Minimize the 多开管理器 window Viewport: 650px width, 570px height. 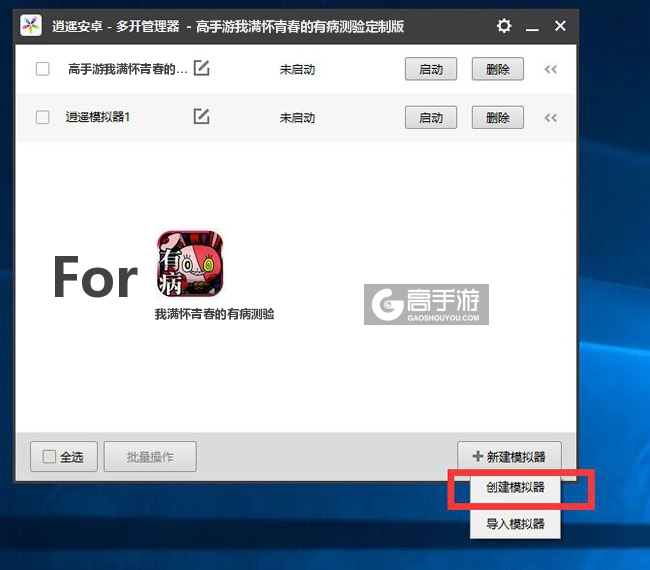pyautogui.click(x=532, y=27)
